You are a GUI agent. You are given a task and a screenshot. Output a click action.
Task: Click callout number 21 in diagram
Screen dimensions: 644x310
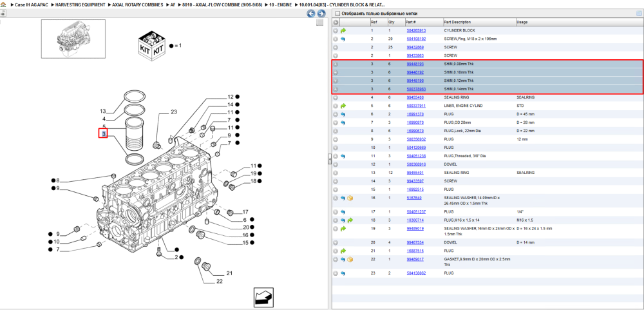click(230, 273)
